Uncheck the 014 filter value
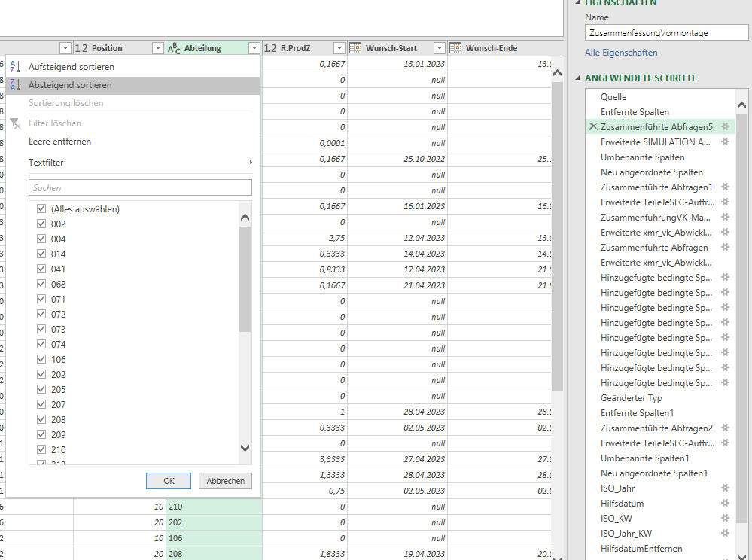The width and height of the screenshot is (752, 560). (x=41, y=254)
